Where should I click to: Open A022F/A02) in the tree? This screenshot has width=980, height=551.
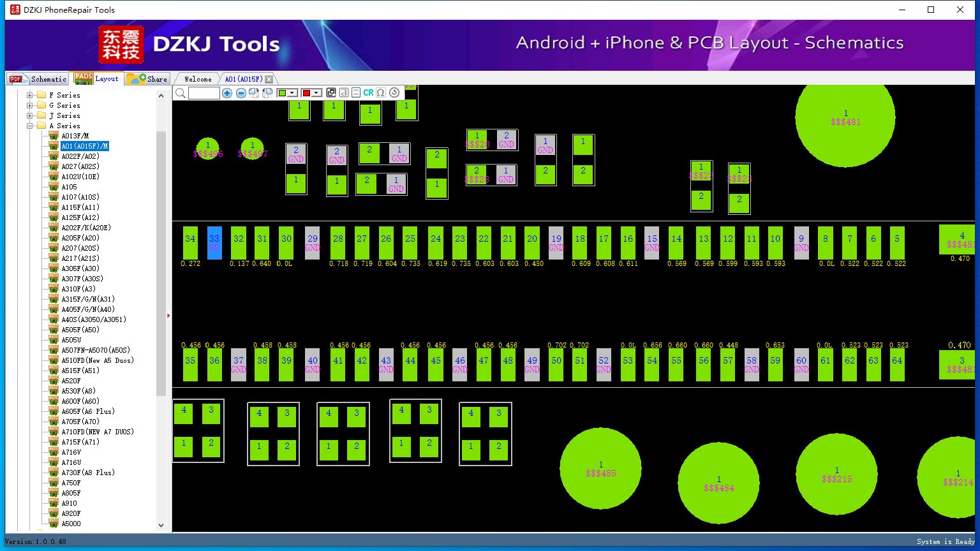80,156
